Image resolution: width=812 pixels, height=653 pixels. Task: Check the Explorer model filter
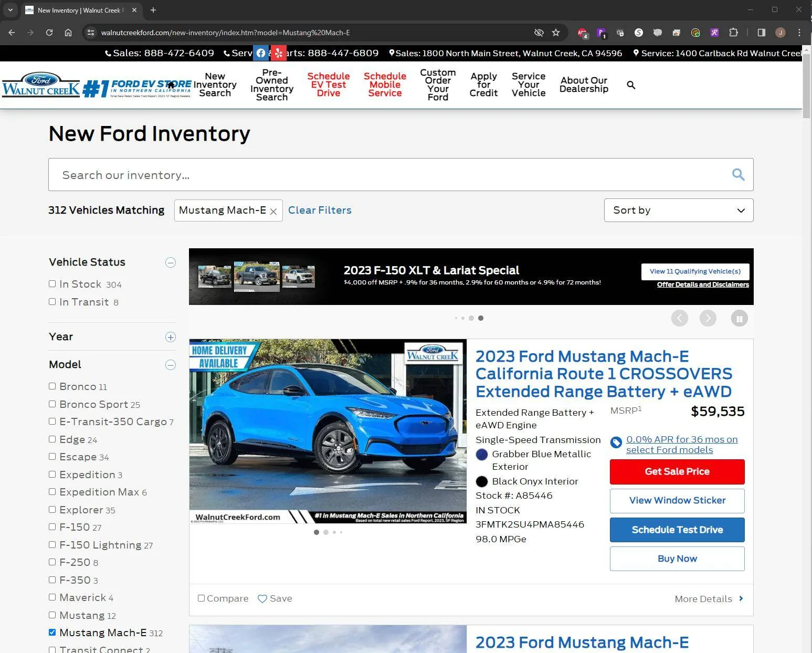[x=52, y=510]
